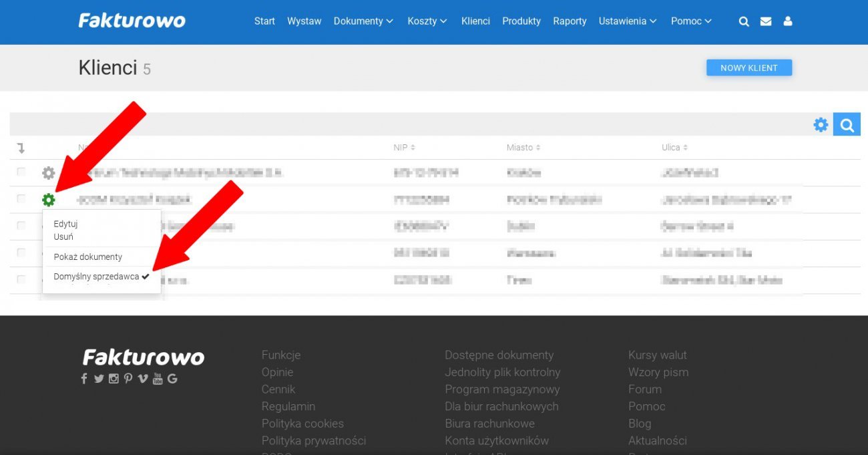Click the blue search button above the table
The image size is (868, 455).
coord(847,124)
